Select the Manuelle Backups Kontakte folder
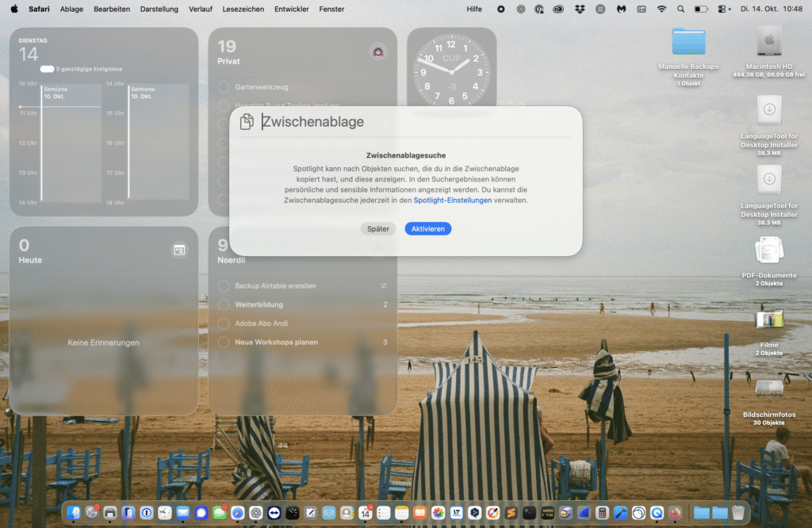The image size is (812, 528). pyautogui.click(x=688, y=41)
